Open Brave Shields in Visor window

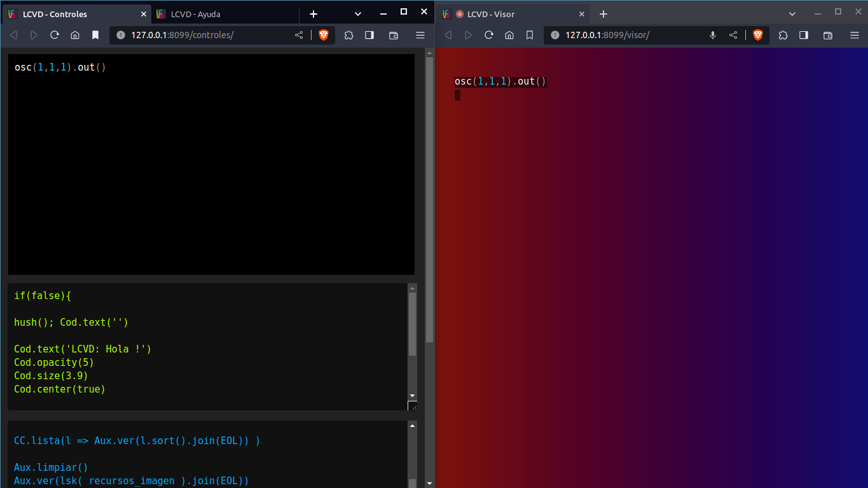[x=757, y=35]
